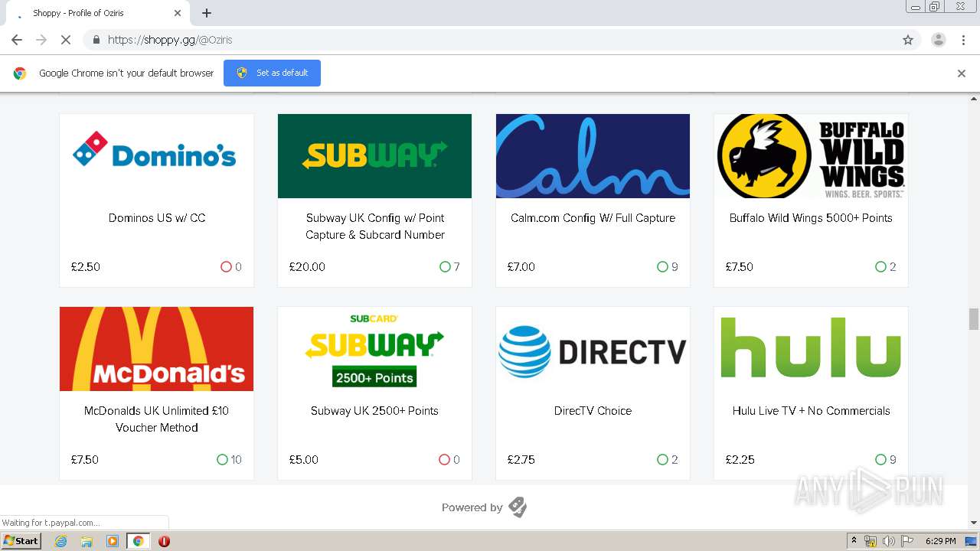Click the Dominos US w/ CC title
980x551 pixels.
(x=157, y=218)
